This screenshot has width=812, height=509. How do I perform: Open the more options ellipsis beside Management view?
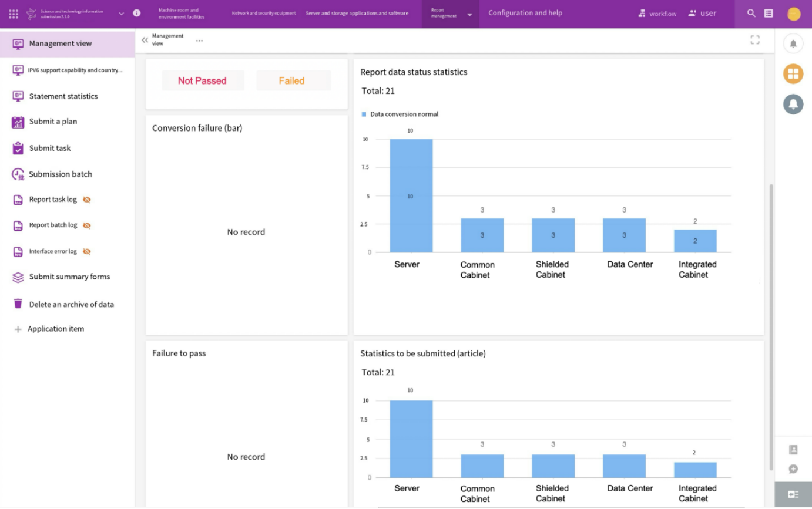coord(199,41)
